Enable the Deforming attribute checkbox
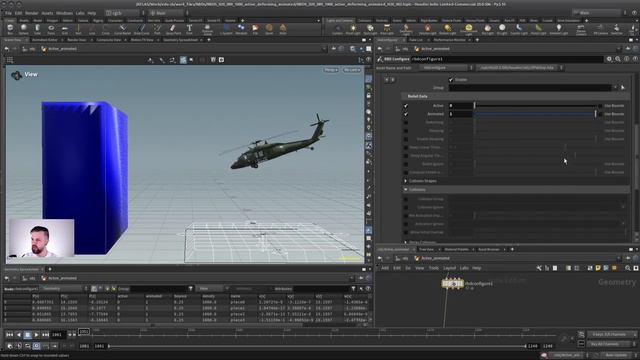640x360 pixels. pos(406,122)
